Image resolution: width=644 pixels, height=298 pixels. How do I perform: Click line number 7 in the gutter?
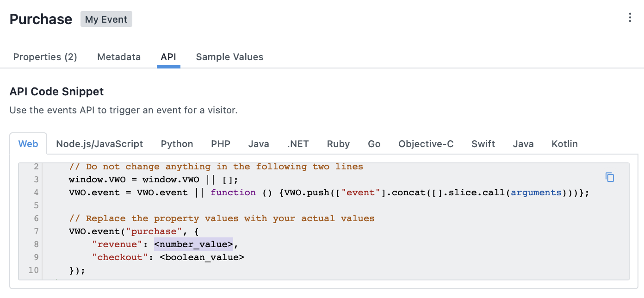(x=36, y=231)
